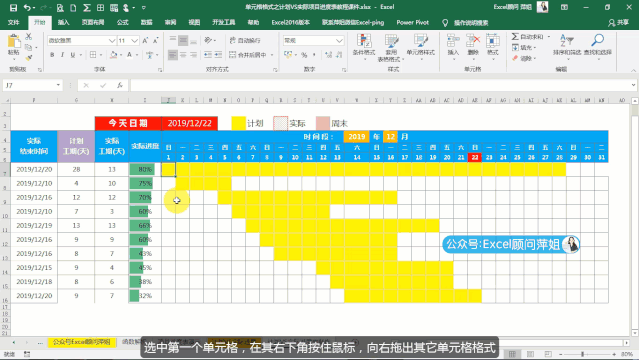
Task: Toggle Align Right horizontal alignment
Action: [x=194, y=54]
